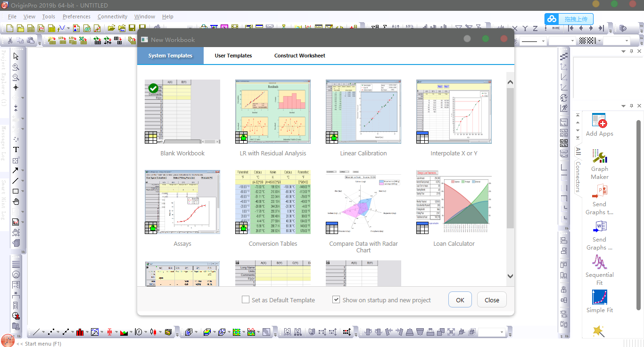Select the Linear Calibration template thumbnail
Viewport: 644px width, 347px height.
click(363, 112)
